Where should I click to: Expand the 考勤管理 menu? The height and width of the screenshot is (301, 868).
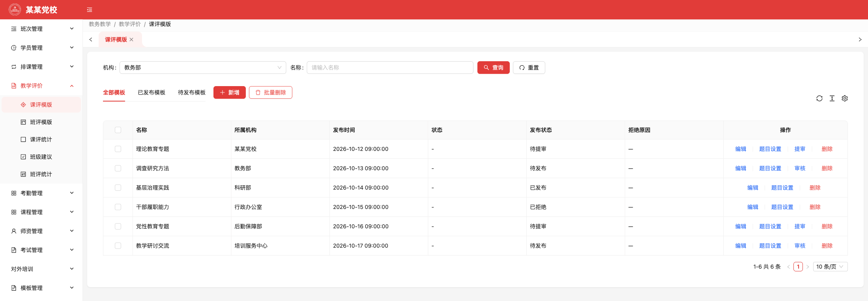[41, 193]
